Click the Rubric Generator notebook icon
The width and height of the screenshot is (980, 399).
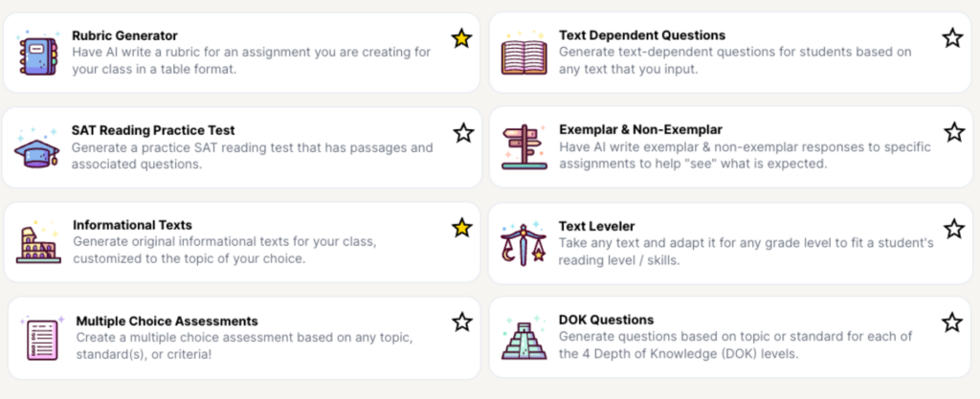(37, 54)
